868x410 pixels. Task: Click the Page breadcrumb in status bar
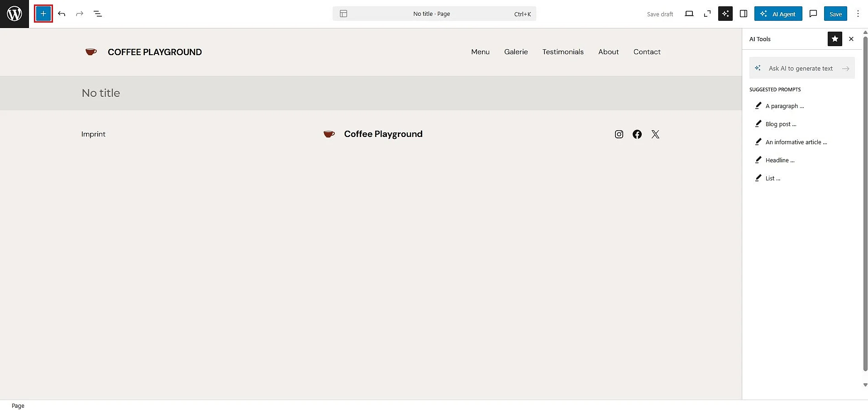[18, 405]
